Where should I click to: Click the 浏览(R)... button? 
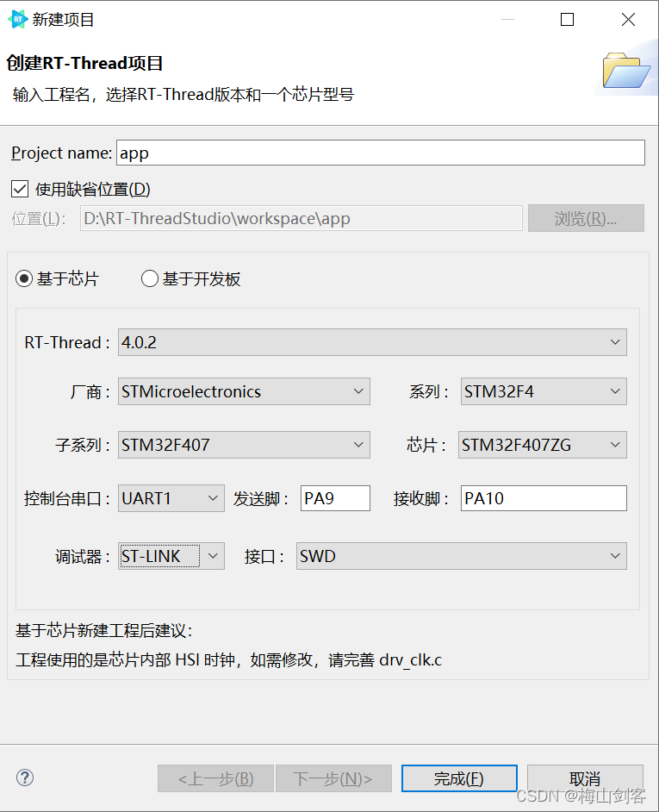[x=586, y=218]
